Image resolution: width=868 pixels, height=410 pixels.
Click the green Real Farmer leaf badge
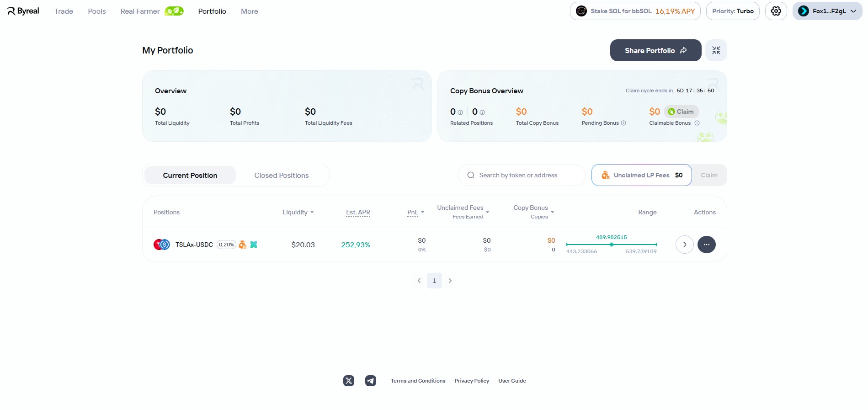174,11
